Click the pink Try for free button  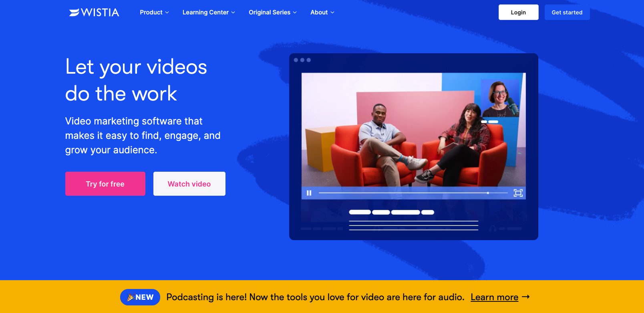tap(105, 184)
